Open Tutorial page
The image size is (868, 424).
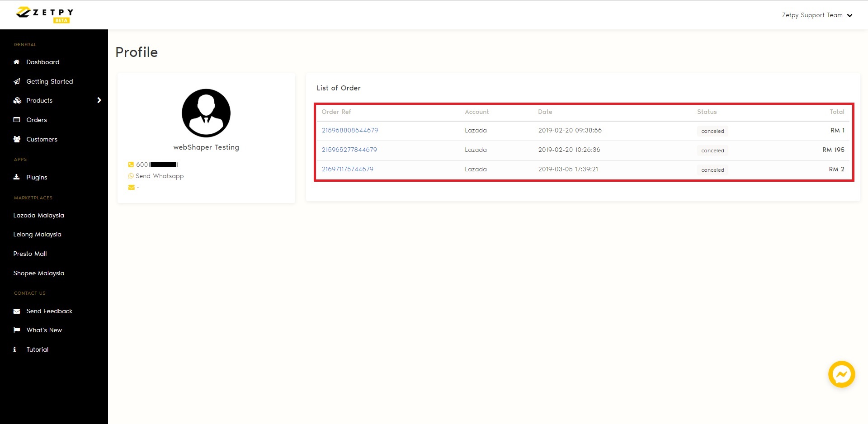click(x=38, y=349)
